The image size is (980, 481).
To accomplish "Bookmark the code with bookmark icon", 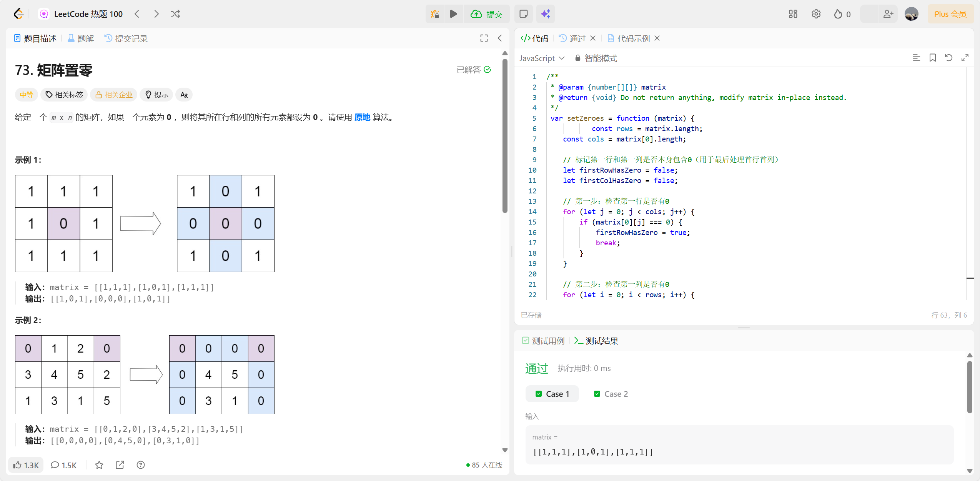I will point(932,58).
